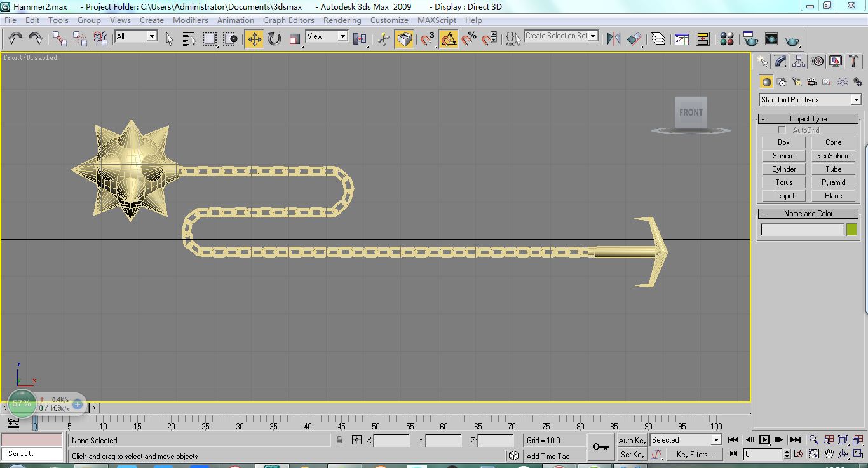The height and width of the screenshot is (468, 868).
Task: Open Schematic View icon
Action: (x=703, y=39)
